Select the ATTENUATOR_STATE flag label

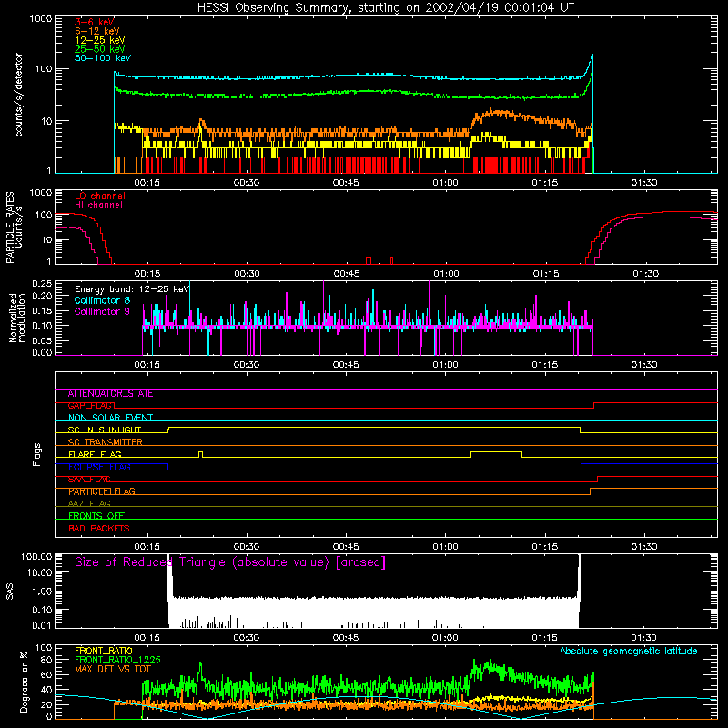point(110,394)
